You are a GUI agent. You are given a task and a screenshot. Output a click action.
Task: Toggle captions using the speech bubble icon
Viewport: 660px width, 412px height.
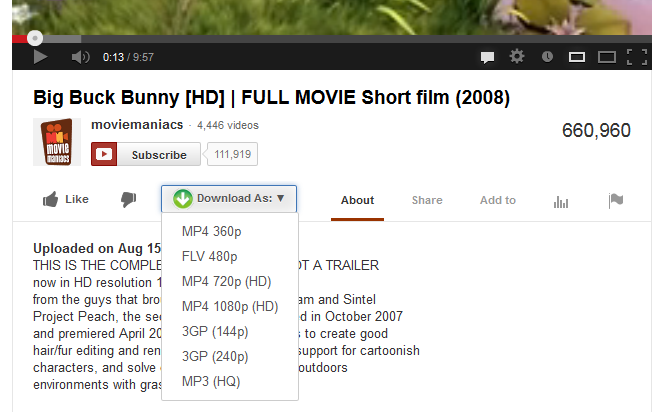pyautogui.click(x=487, y=57)
